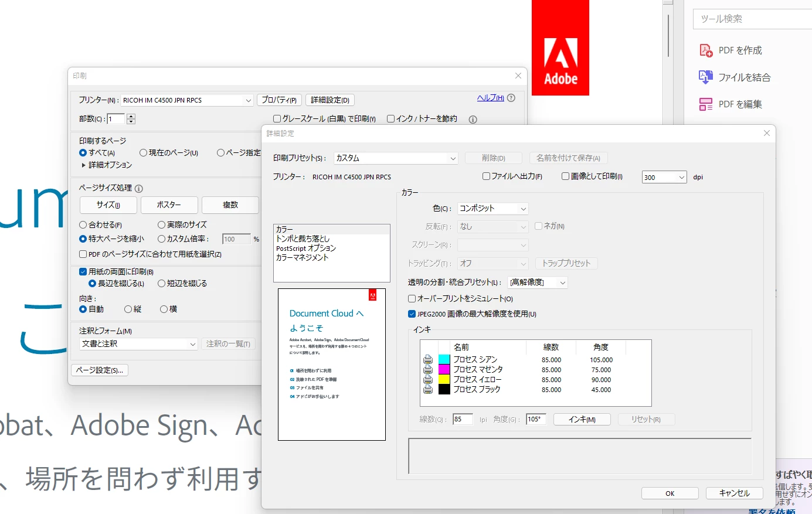Enable インク/トナーを節約 checkbox

click(390, 119)
